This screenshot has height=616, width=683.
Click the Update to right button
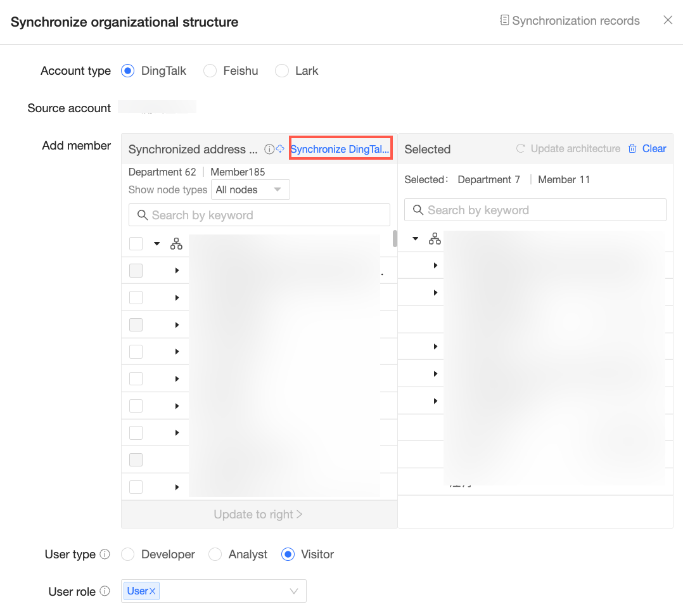(x=259, y=515)
